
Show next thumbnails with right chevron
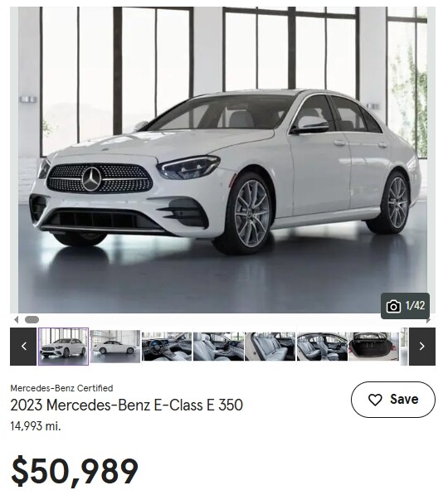coord(422,347)
